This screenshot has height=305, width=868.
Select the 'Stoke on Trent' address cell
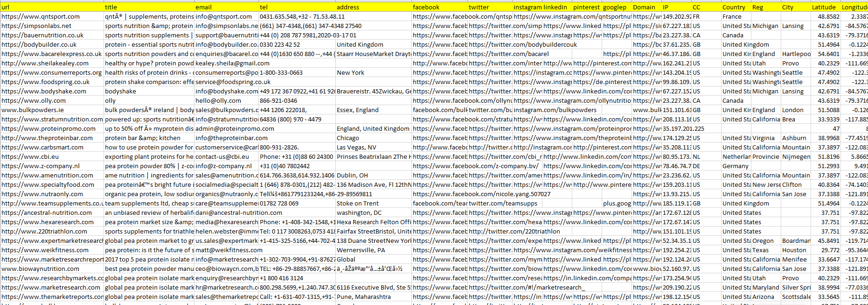tap(374, 203)
